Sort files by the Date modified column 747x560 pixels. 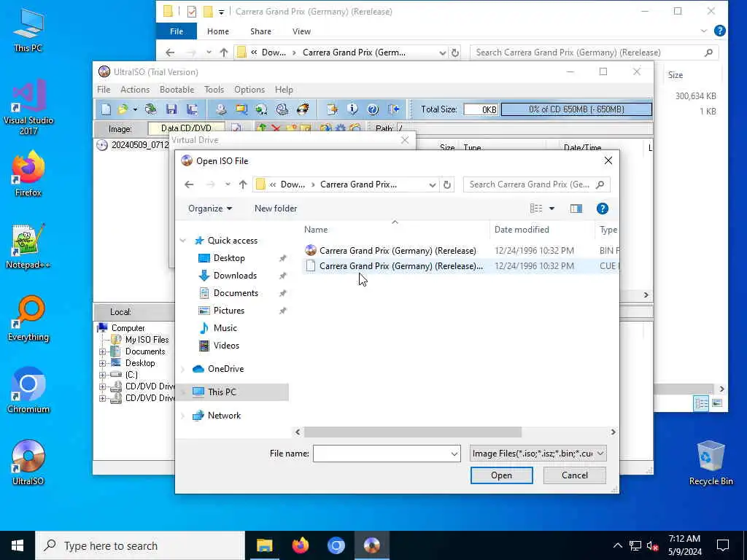(521, 230)
